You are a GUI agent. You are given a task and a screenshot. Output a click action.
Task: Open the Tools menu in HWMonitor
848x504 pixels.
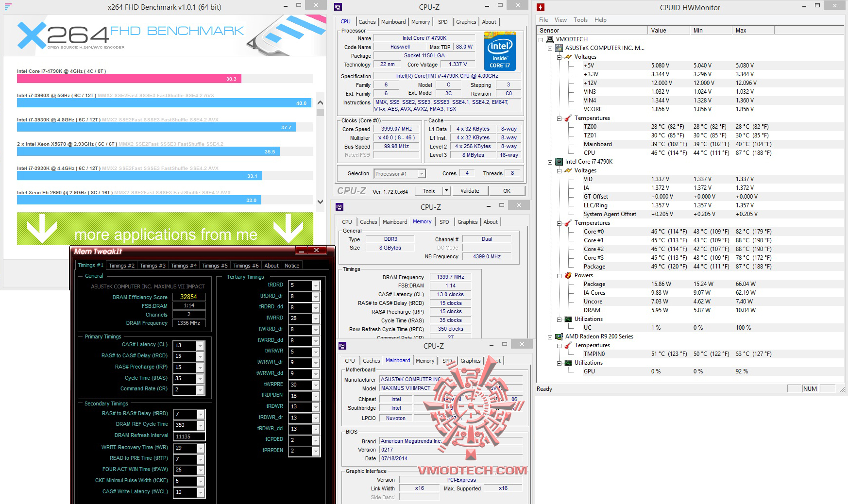tap(580, 20)
